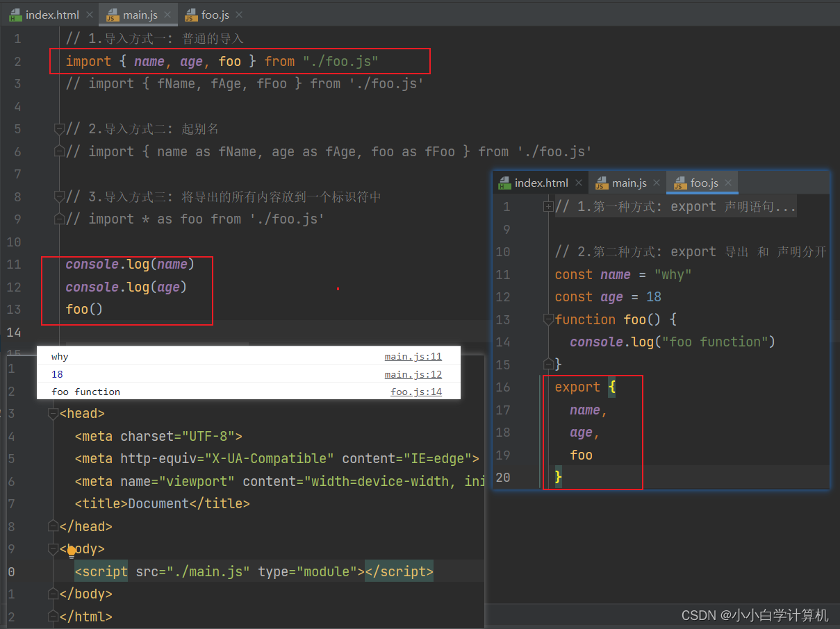
Task: Click line number 20 in foo.js gutter
Action: (x=503, y=478)
